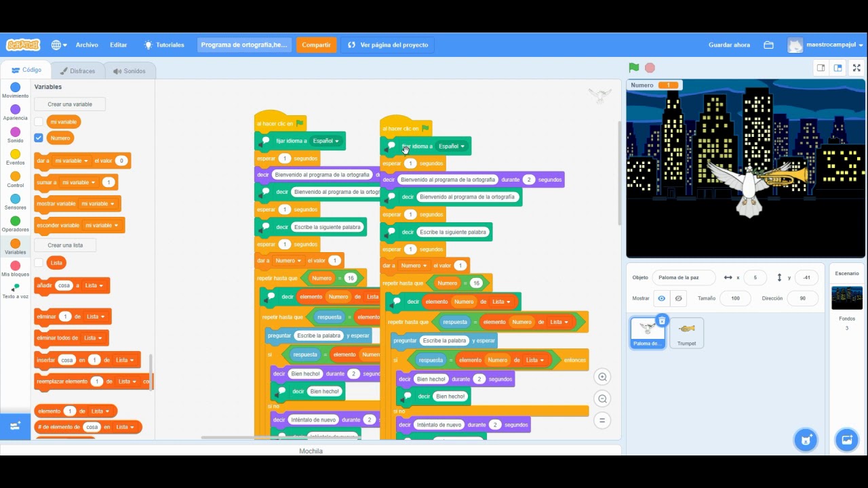The image size is (868, 488).
Task: Click the sprite name field
Action: tap(684, 277)
